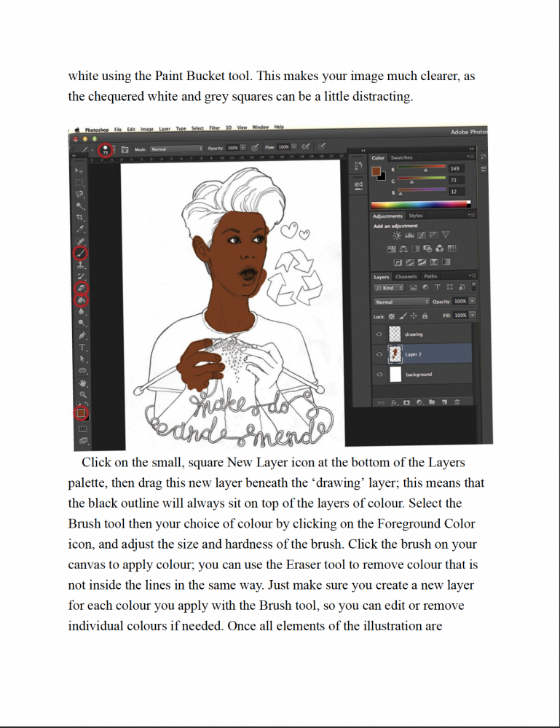Expand the layer Opacity dropdown arrow
Screen dimensions: 560x728
coord(472,302)
